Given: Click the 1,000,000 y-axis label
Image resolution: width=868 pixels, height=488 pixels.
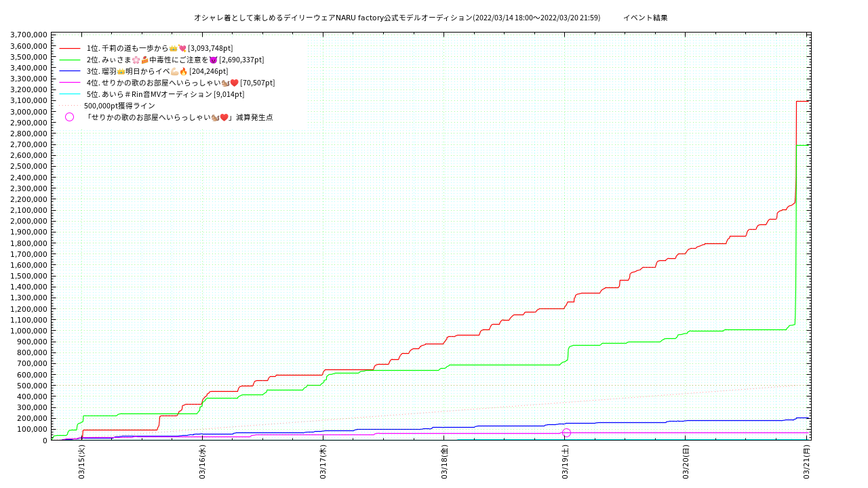Looking at the screenshot, I should pos(29,331).
